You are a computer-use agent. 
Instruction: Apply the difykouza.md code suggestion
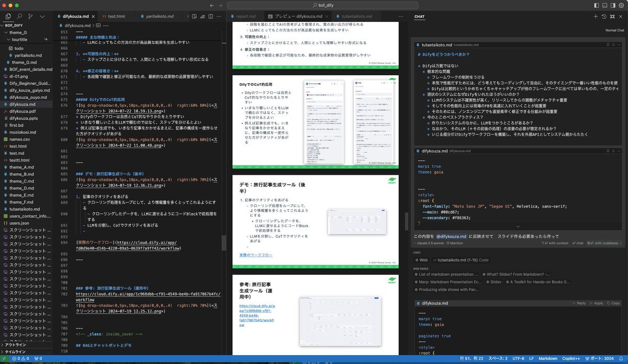pyautogui.click(x=596, y=303)
